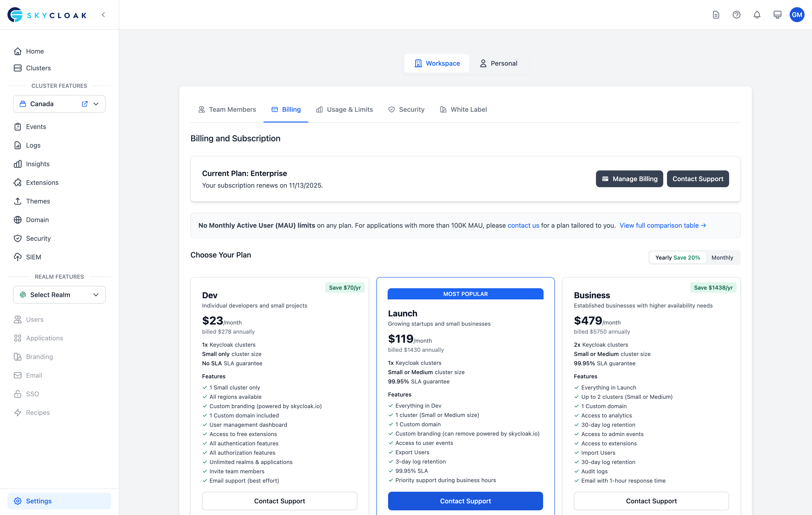This screenshot has width=812, height=515.
Task: View full comparison table link
Action: pos(663,225)
